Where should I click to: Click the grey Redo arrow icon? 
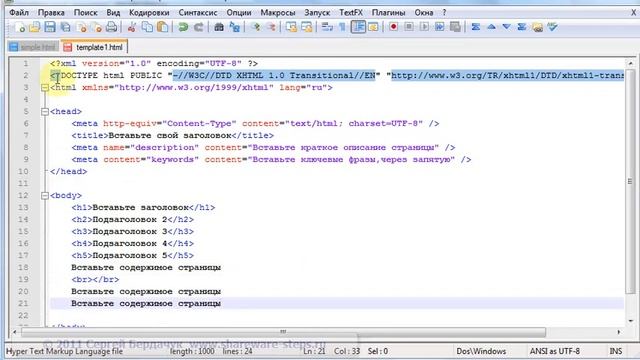click(x=198, y=27)
